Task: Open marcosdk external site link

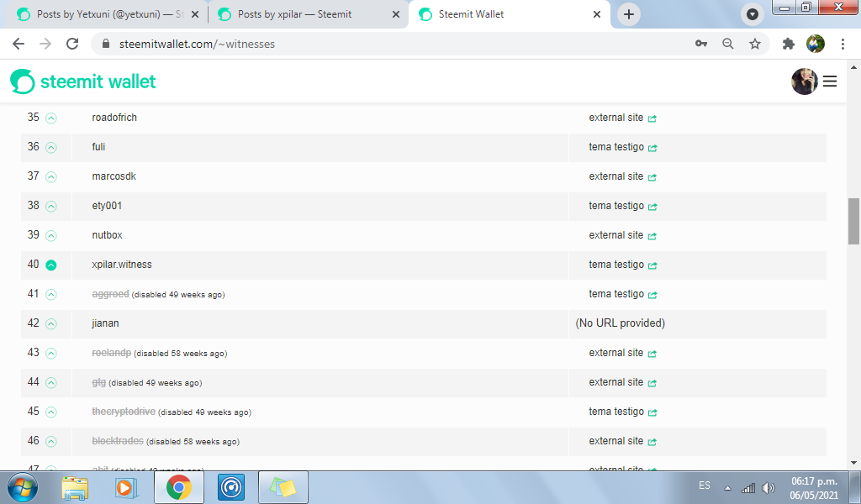Action: [x=623, y=176]
